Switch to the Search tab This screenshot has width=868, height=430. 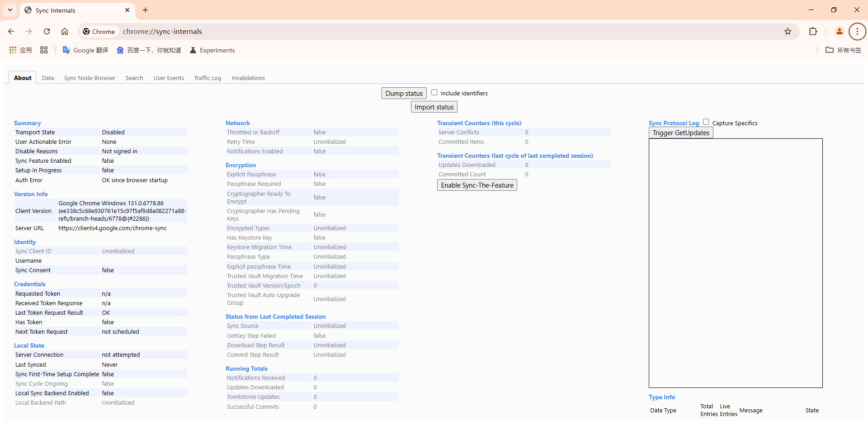point(134,78)
